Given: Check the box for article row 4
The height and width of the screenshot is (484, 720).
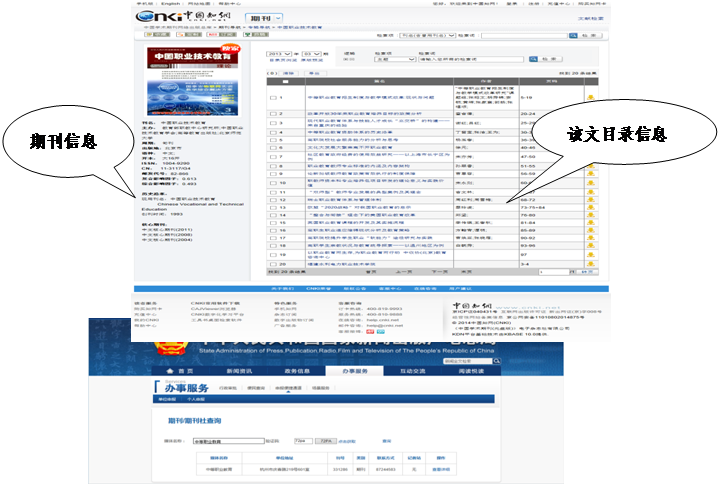Looking at the screenshot, I should pos(273,132).
